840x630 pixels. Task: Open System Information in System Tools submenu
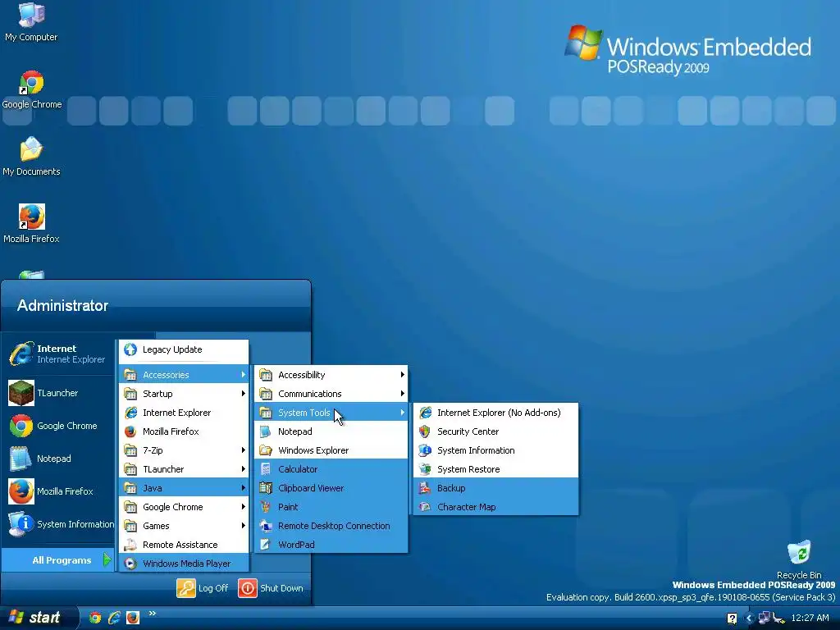(x=496, y=450)
